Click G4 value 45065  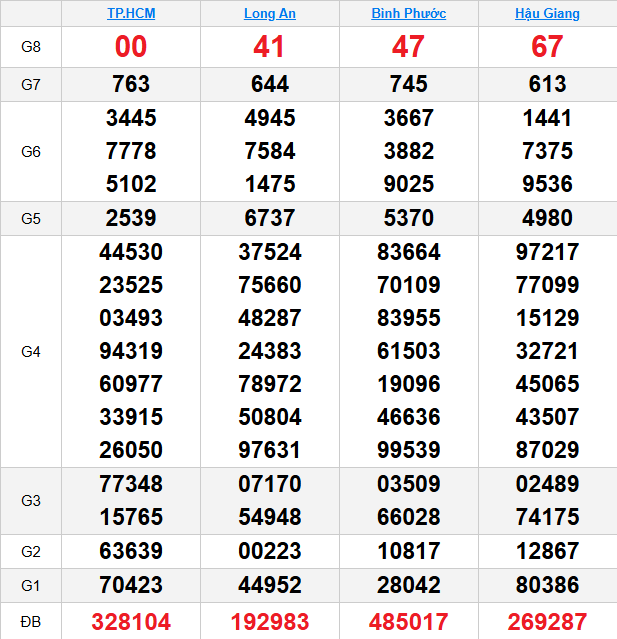tap(547, 383)
